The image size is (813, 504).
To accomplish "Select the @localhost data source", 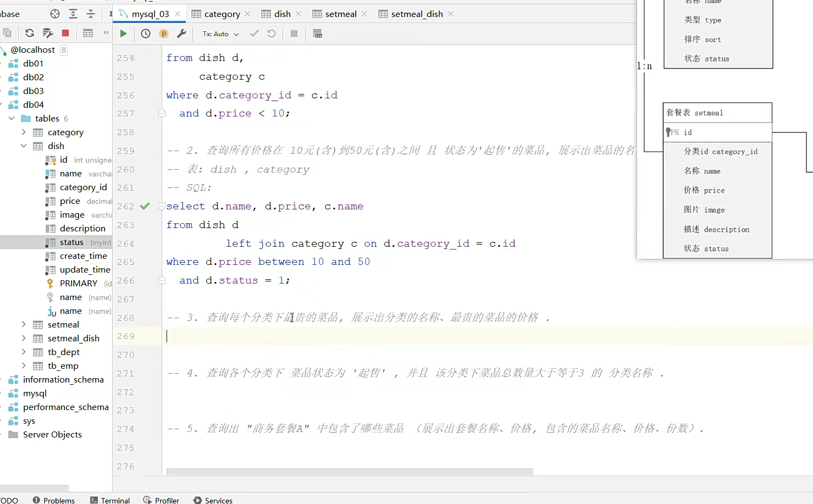I will point(32,49).
